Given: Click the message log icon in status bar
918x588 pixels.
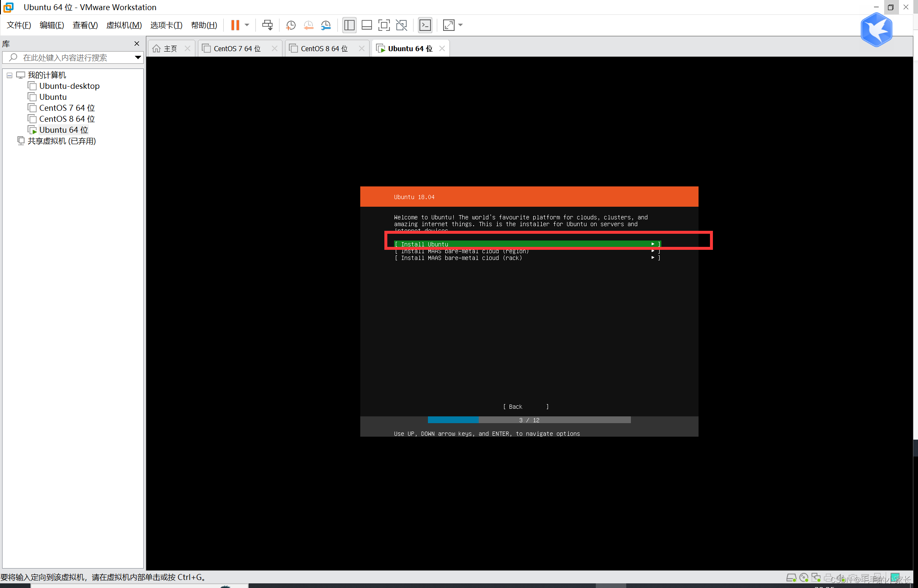Looking at the screenshot, I should tap(895, 577).
